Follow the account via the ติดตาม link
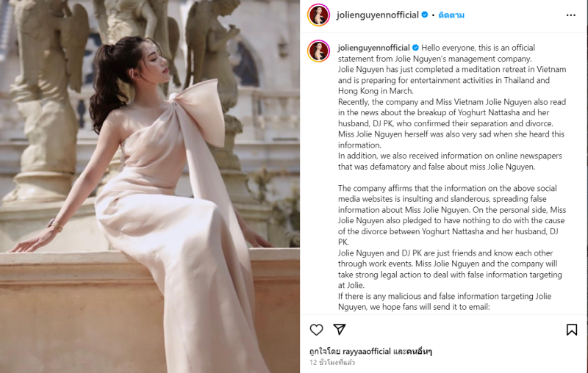Viewport: 588px width, 373px height. pos(451,15)
